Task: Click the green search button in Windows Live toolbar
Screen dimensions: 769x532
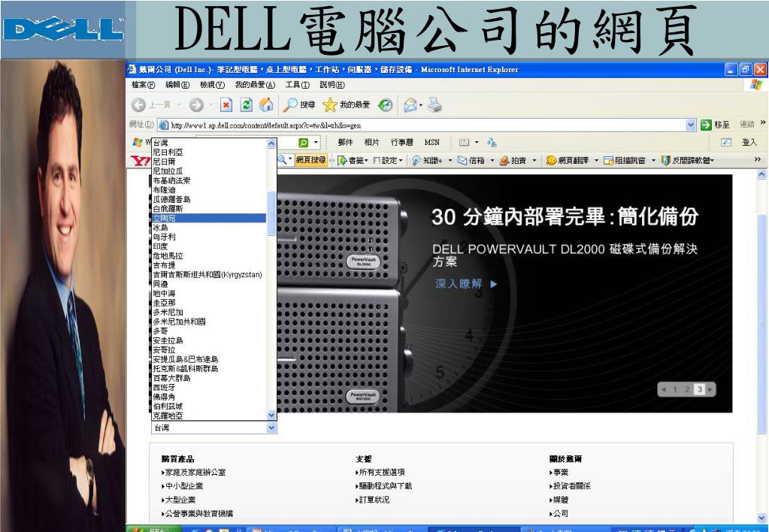Action: [304, 142]
